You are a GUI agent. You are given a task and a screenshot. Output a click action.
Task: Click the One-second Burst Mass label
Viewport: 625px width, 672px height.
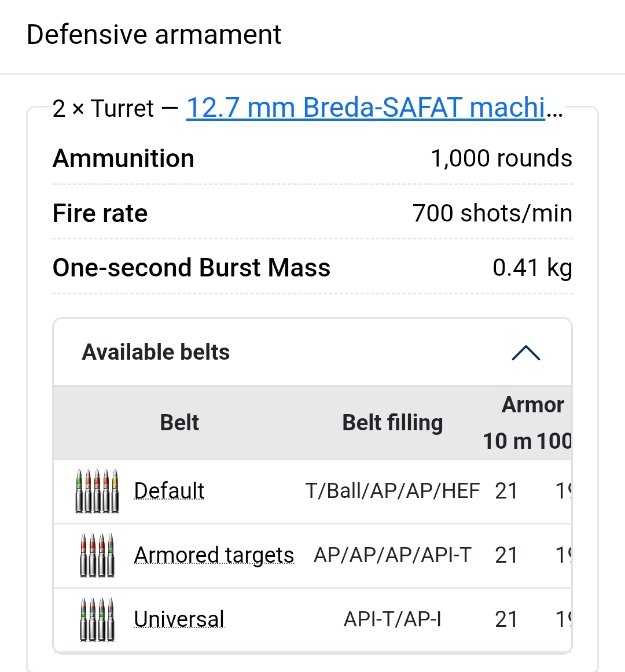click(192, 268)
